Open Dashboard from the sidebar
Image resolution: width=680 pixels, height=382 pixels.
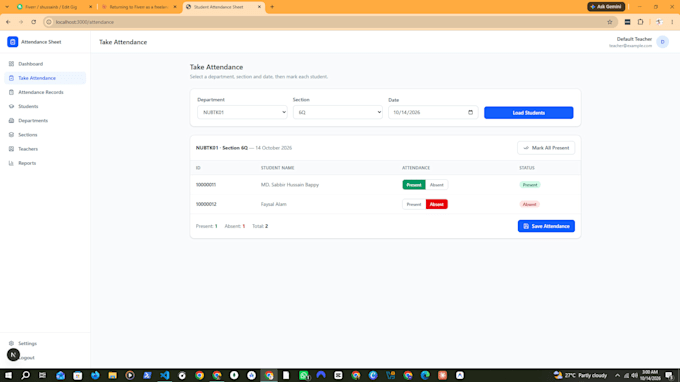(30, 64)
